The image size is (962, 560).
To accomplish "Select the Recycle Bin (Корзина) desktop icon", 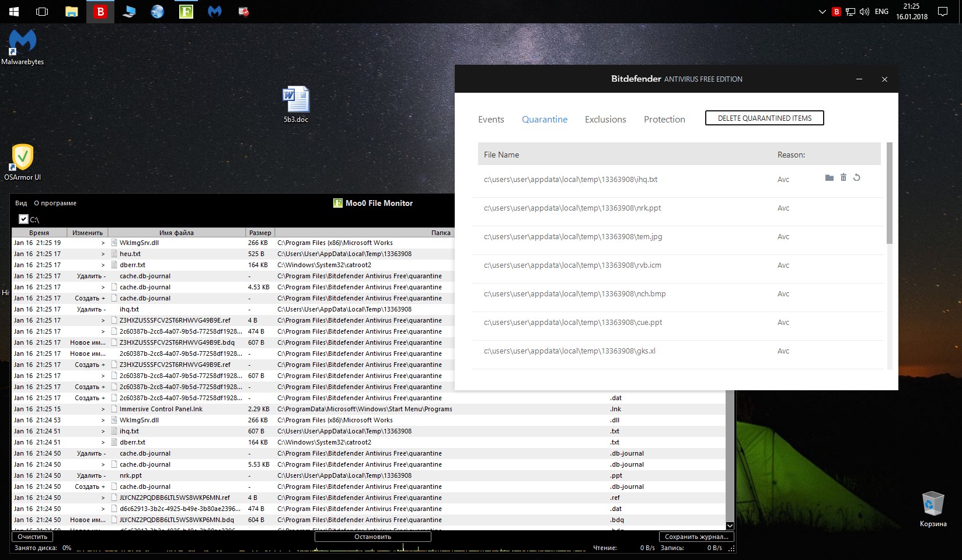I will (x=933, y=509).
